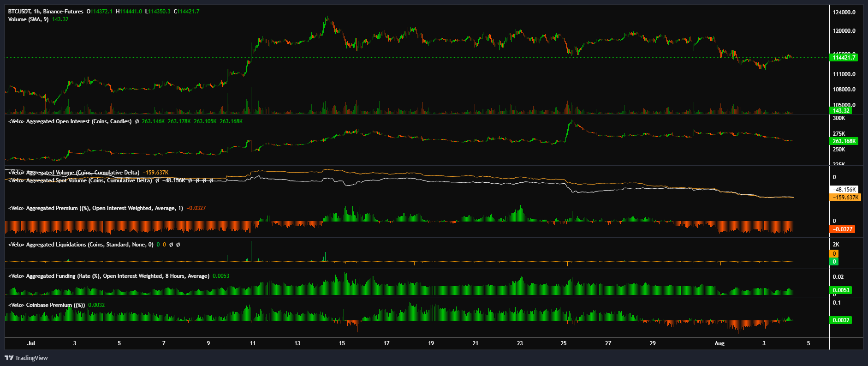This screenshot has width=868, height=366.
Task: Click the orange -159.637K scale tag
Action: pos(845,198)
